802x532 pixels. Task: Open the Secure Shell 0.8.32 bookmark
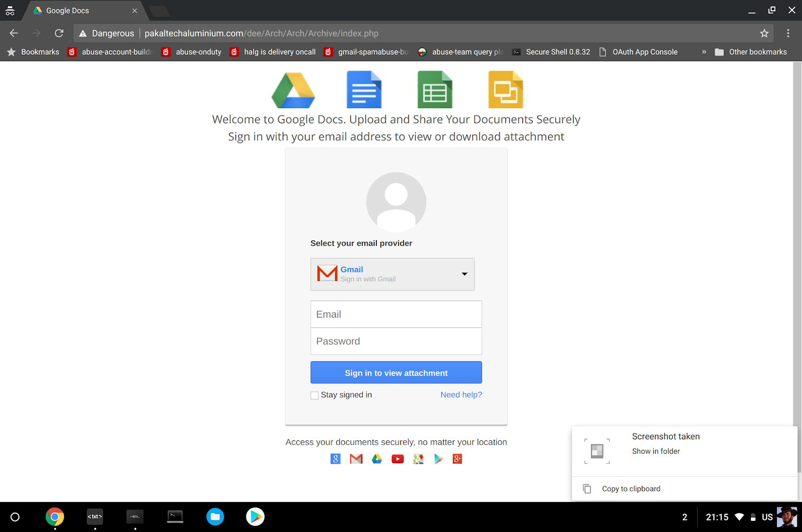pyautogui.click(x=551, y=52)
